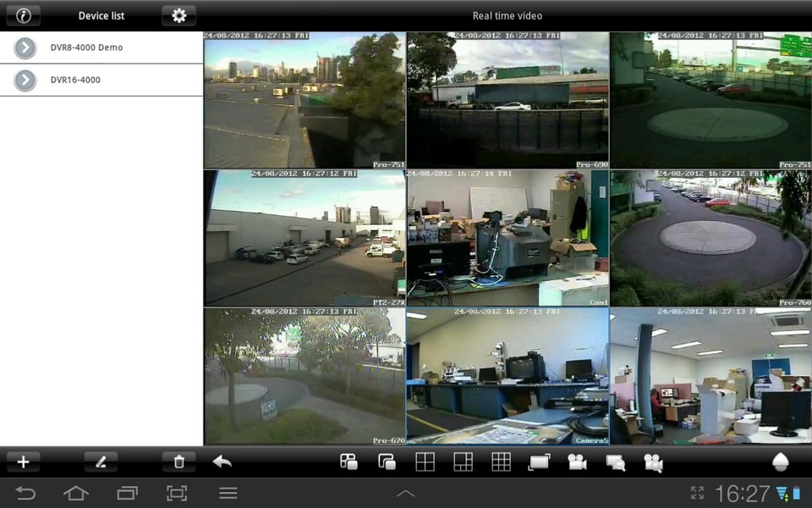Open system clock showing 16:27
Viewport: 812px width, 508px height.
742,494
